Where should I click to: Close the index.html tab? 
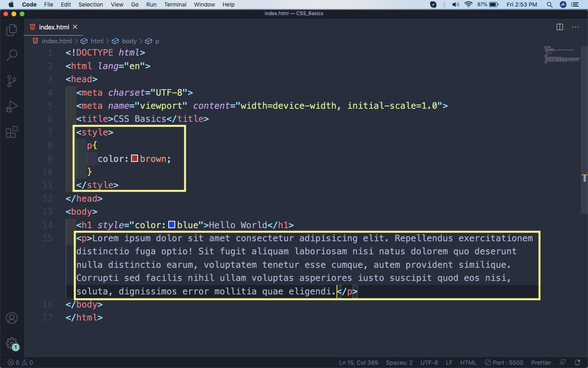pos(75,27)
